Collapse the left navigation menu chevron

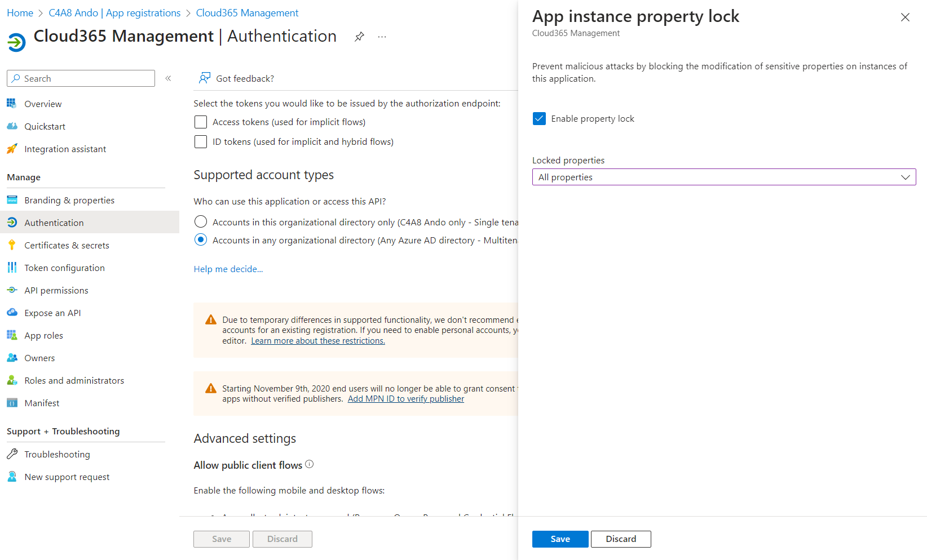168,78
